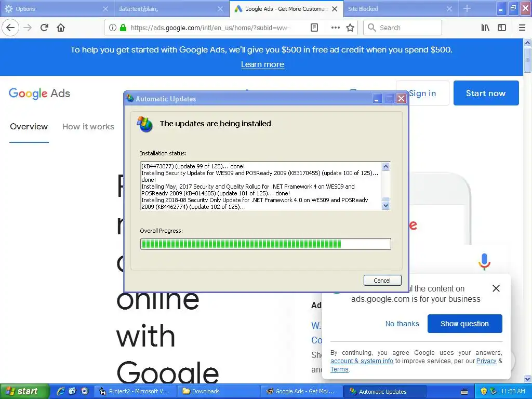This screenshot has width=532, height=399.
Task: Click the keyboard icon in taskbar
Action: 464,392
